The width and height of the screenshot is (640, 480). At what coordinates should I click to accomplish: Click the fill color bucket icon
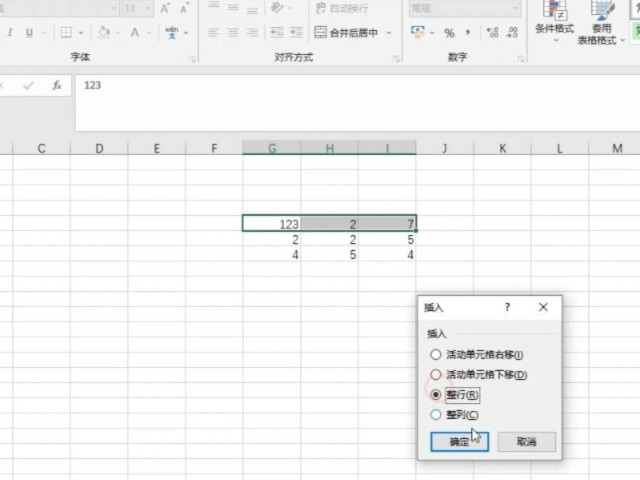[x=104, y=33]
